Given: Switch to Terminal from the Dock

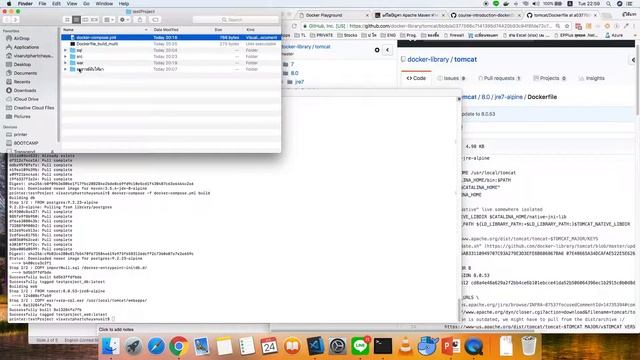Looking at the screenshot, I should [383, 346].
